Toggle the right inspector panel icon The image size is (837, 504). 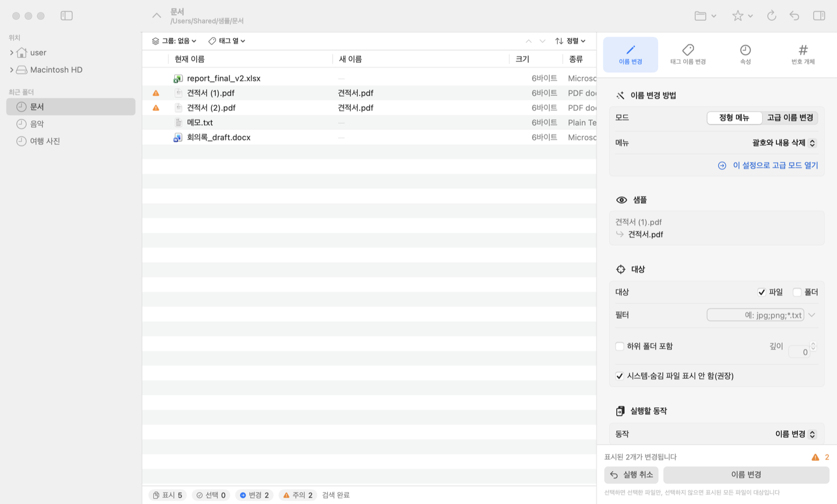point(819,16)
